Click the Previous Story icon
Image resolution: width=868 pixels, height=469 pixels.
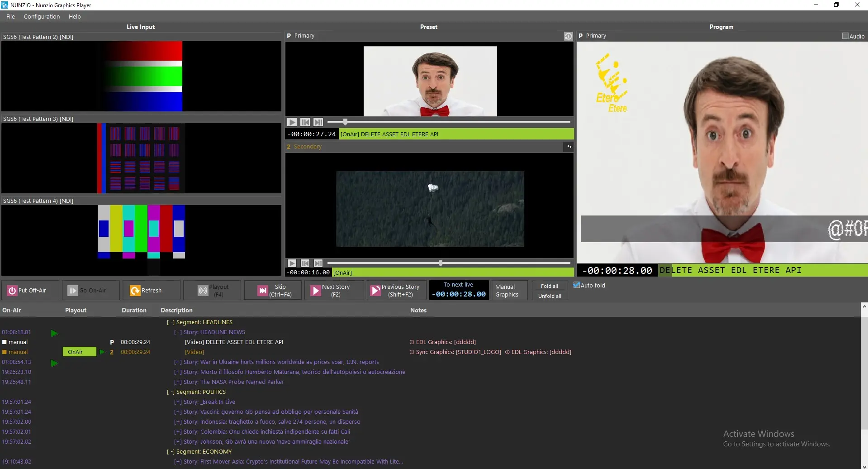tap(375, 291)
